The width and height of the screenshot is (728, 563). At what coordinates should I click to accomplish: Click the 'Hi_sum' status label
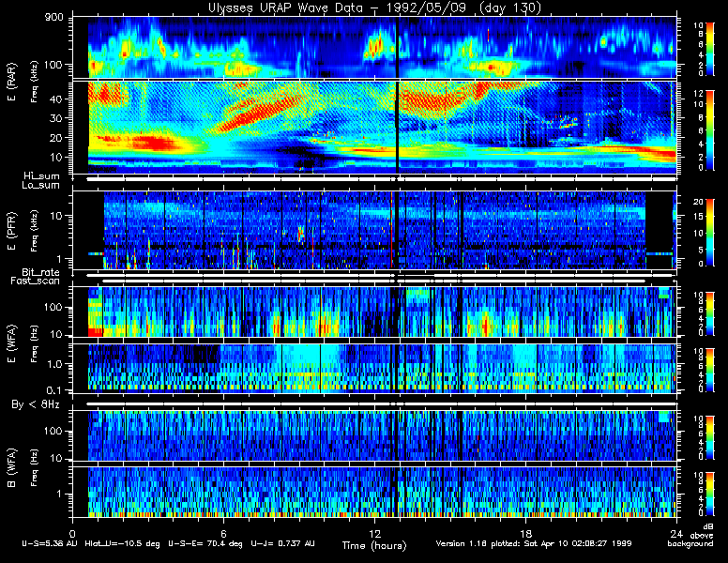pyautogui.click(x=42, y=176)
